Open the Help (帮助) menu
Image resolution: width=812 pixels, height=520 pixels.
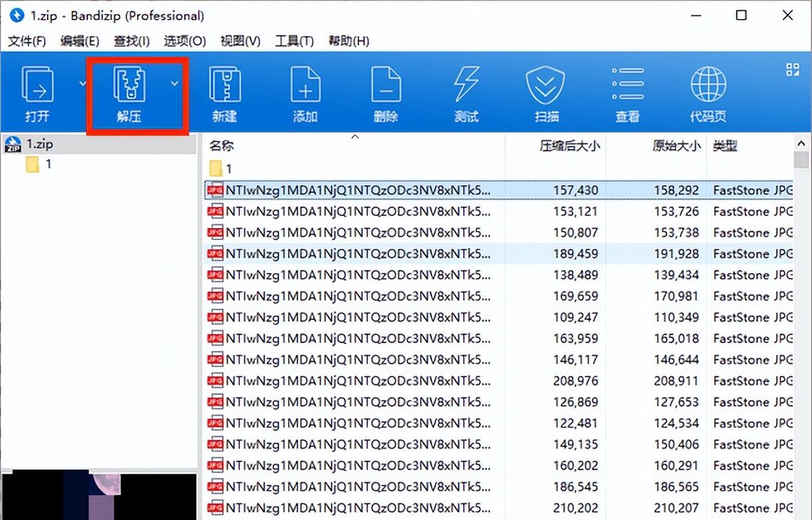(348, 41)
